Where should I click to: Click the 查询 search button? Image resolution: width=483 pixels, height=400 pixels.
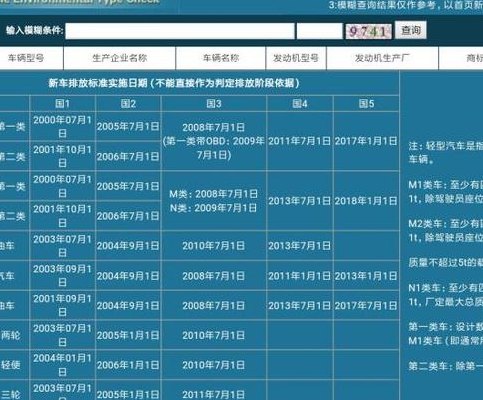411,30
